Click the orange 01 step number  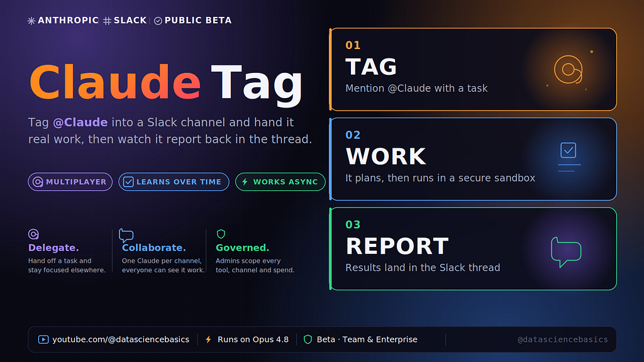pos(353,45)
